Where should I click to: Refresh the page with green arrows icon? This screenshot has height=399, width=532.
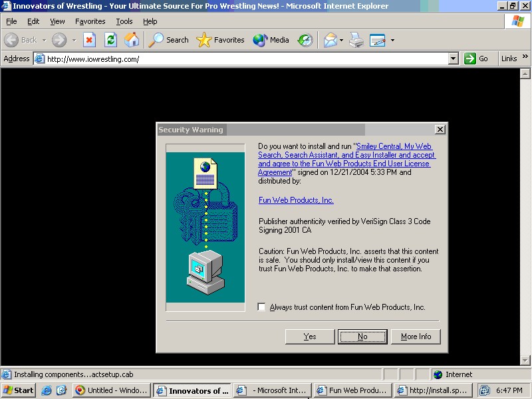[110, 40]
